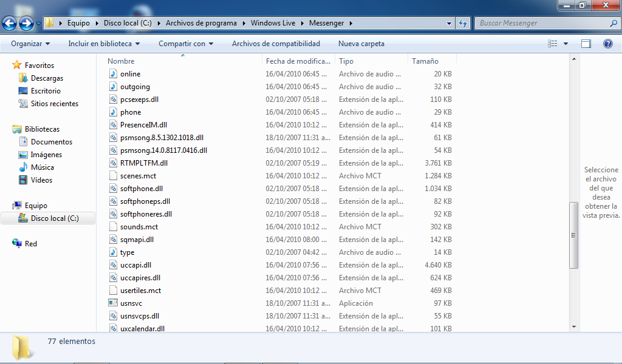The width and height of the screenshot is (622, 364).
Task: Select Bibliotecas in the navigation pane
Action: pos(42,129)
